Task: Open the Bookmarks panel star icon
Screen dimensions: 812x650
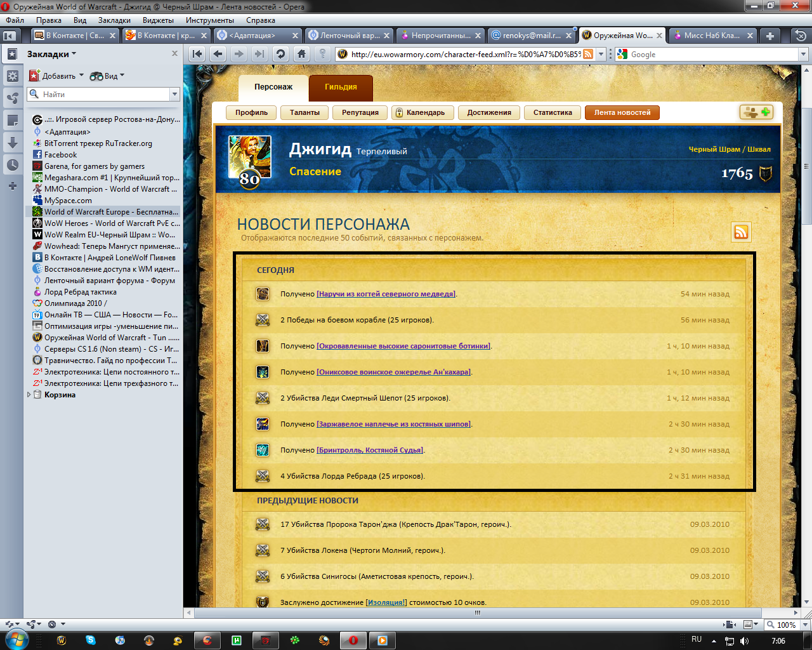Action: [12, 55]
